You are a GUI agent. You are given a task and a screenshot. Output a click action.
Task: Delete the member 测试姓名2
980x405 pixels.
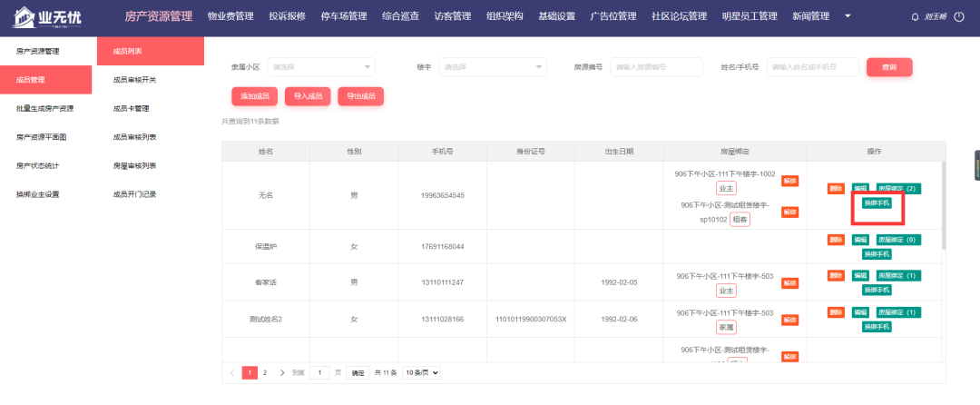(x=836, y=311)
